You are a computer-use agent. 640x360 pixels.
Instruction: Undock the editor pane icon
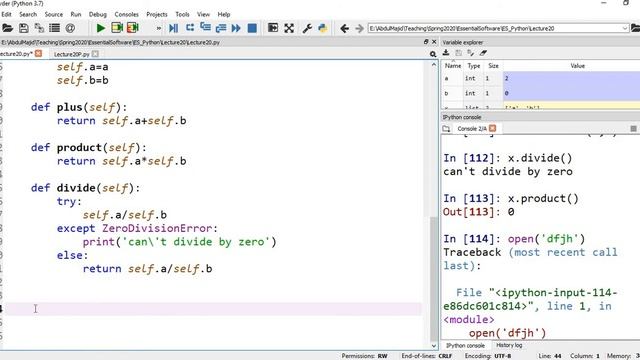coord(426,42)
